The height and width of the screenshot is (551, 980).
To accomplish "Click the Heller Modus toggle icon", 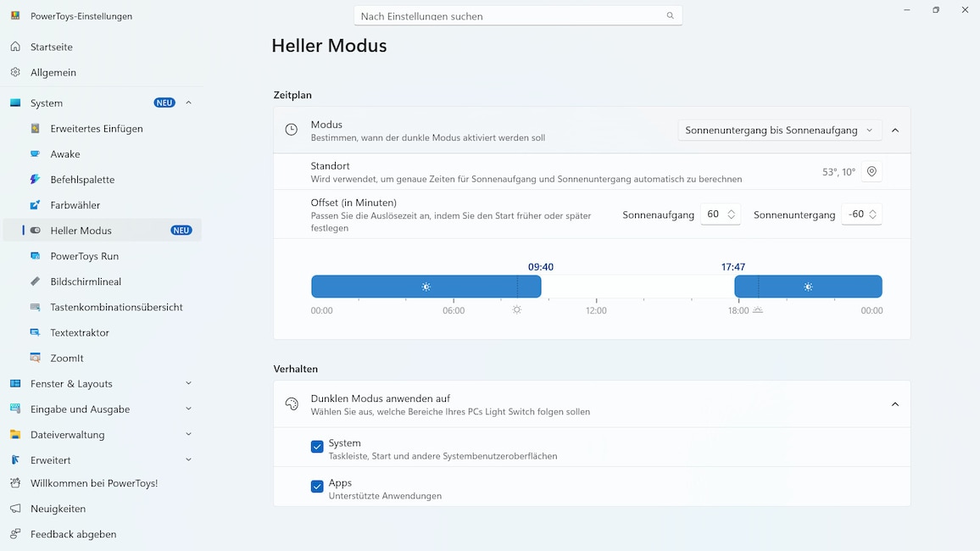I will (36, 231).
